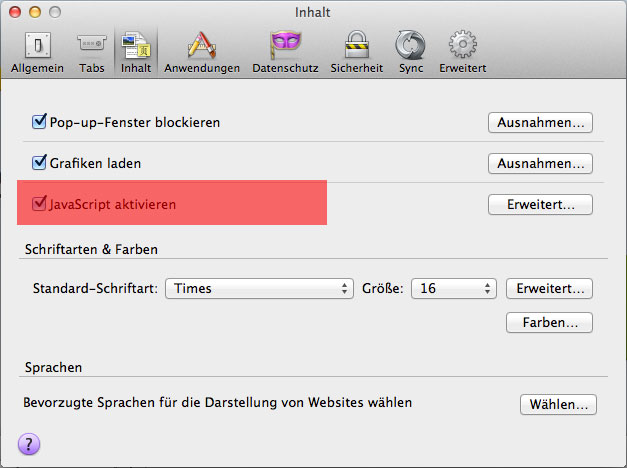
Task: Uncheck Pop-up-Fenster blockieren checkbox
Action: [40, 122]
